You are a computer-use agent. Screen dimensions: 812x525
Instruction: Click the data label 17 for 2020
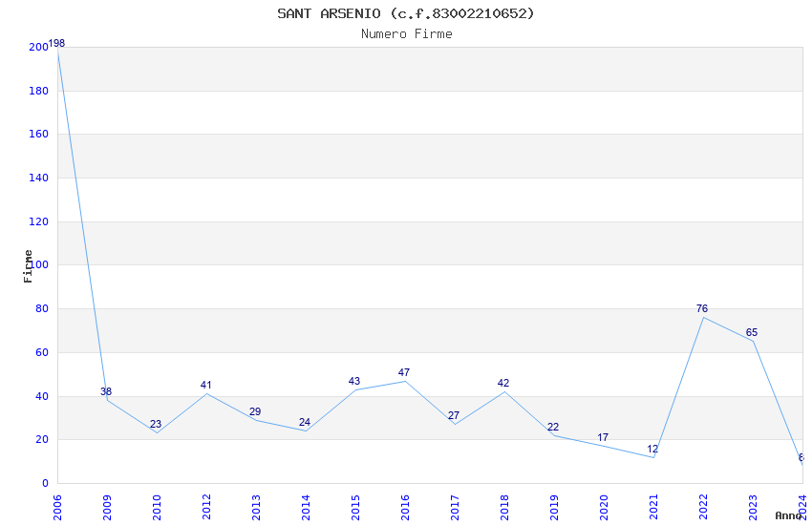coord(603,437)
